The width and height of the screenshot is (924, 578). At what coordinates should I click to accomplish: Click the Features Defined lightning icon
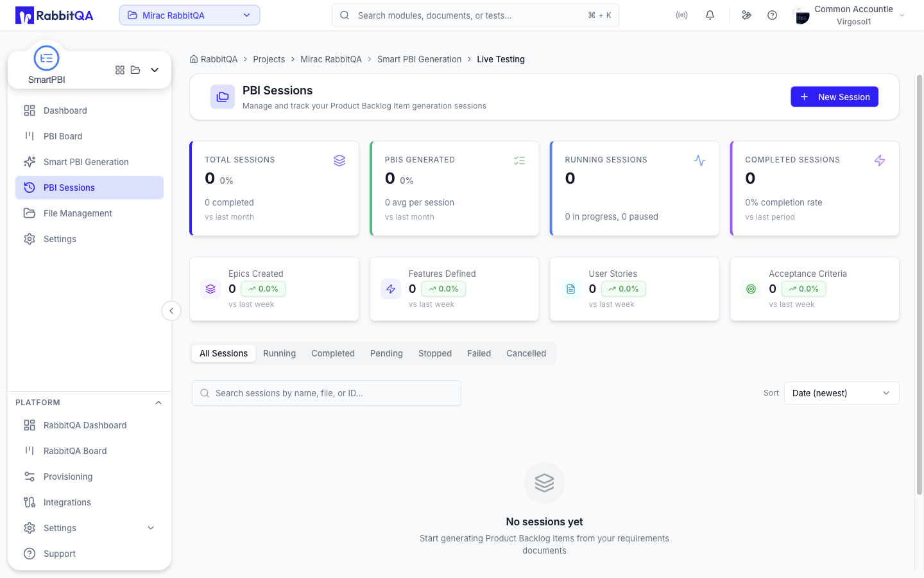[391, 289]
